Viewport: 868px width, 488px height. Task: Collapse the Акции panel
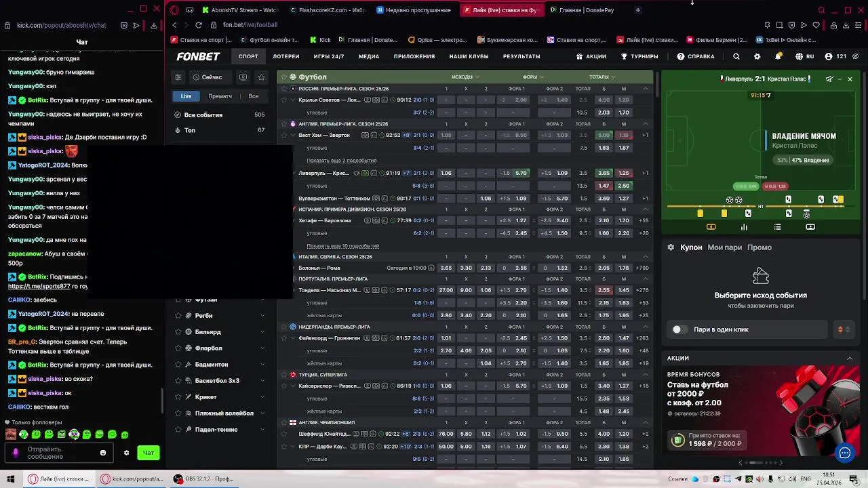[850, 358]
